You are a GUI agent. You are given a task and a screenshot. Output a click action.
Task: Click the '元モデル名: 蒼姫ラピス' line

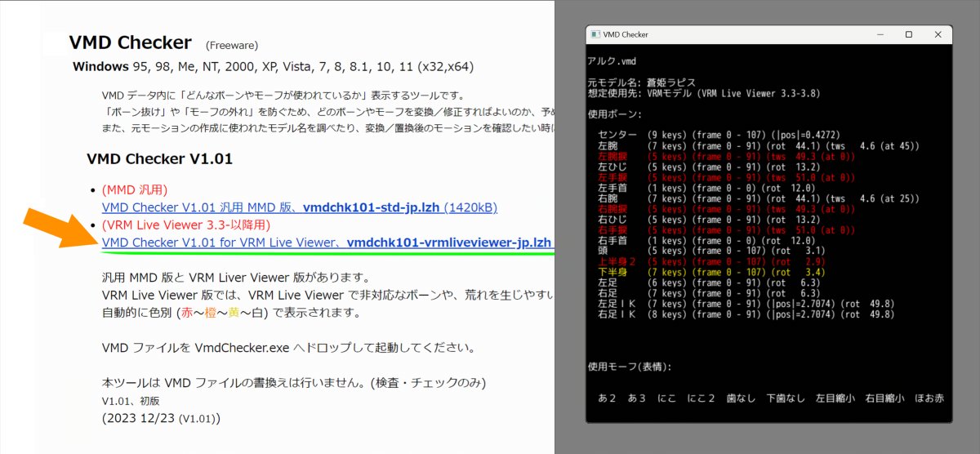point(641,83)
